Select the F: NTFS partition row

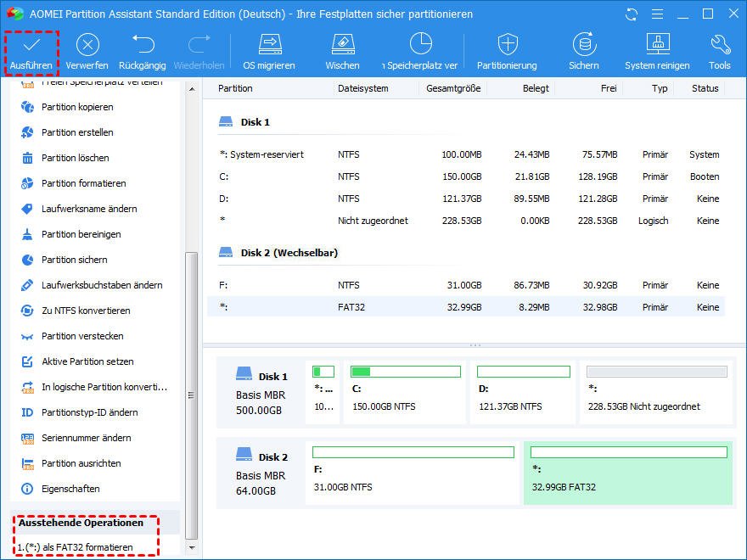coord(466,285)
